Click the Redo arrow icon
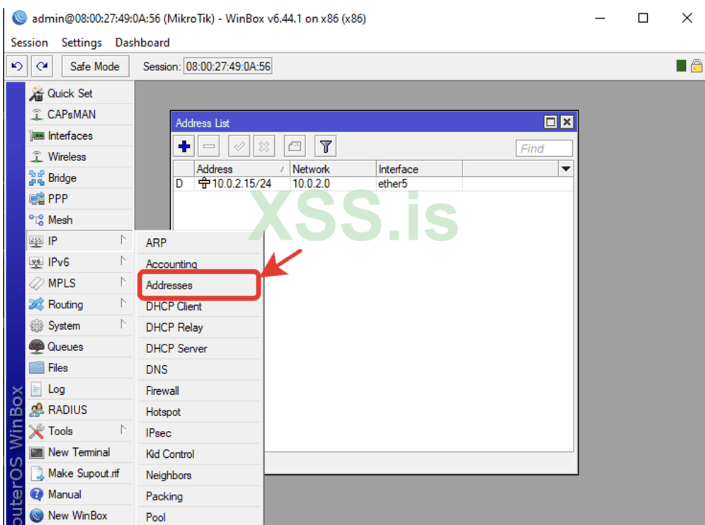This screenshot has height=525, width=705. pyautogui.click(x=42, y=67)
